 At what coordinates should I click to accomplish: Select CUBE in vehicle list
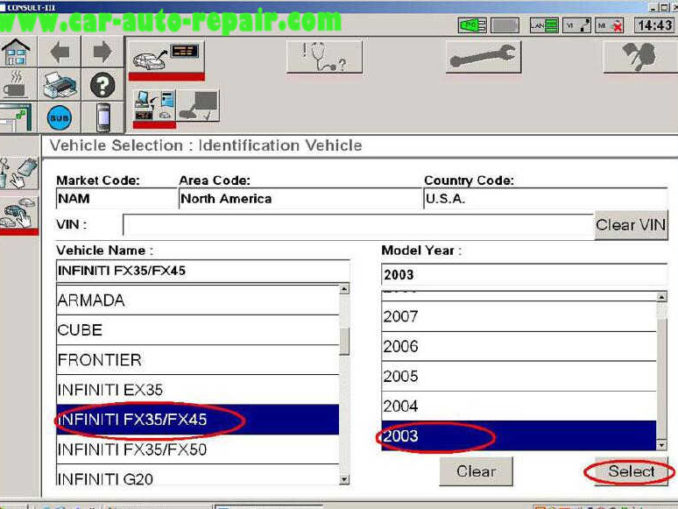(x=198, y=330)
